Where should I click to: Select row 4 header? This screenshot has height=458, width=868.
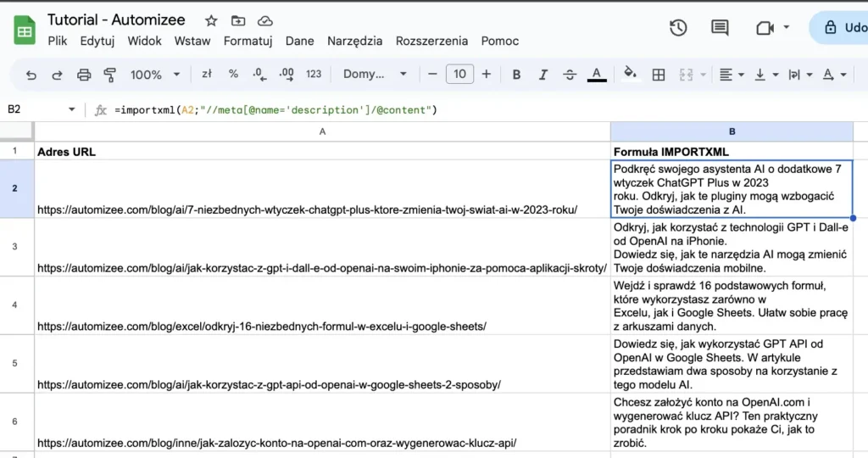tap(15, 304)
